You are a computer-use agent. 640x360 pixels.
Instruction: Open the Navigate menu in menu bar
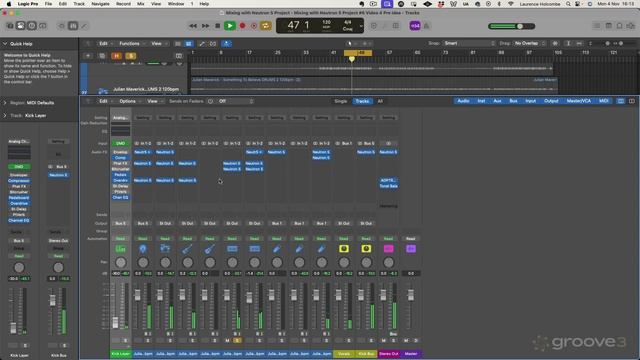[100, 4]
